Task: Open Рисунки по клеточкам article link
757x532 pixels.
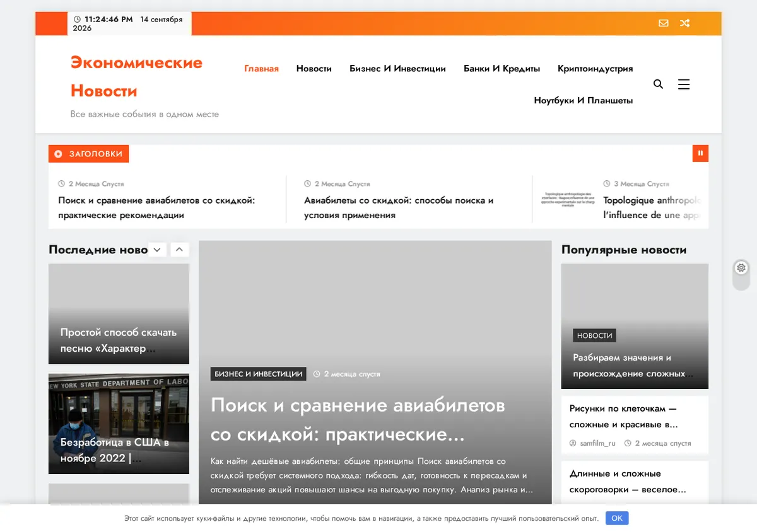Action: point(624,417)
